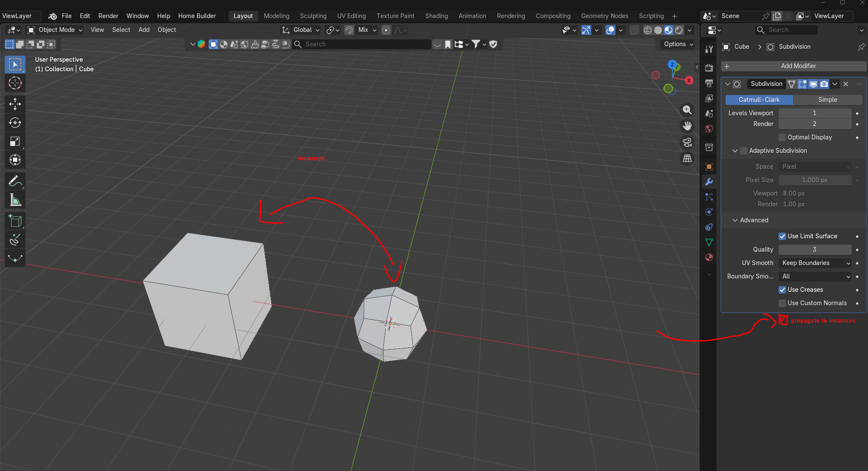Open the Object properties tab
Screen dimensions: 868x471
(709, 167)
